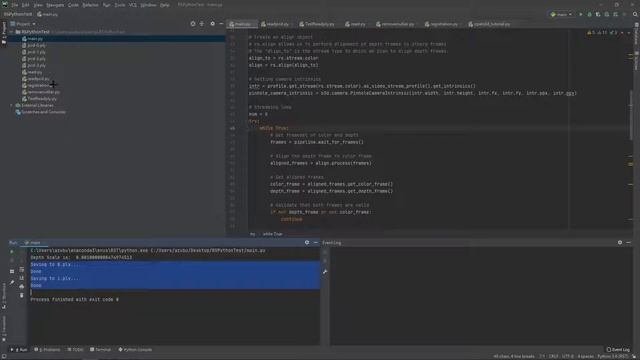The width and height of the screenshot is (640, 360).
Task: Hide the Project tool window with minus icon
Action: [221, 24]
